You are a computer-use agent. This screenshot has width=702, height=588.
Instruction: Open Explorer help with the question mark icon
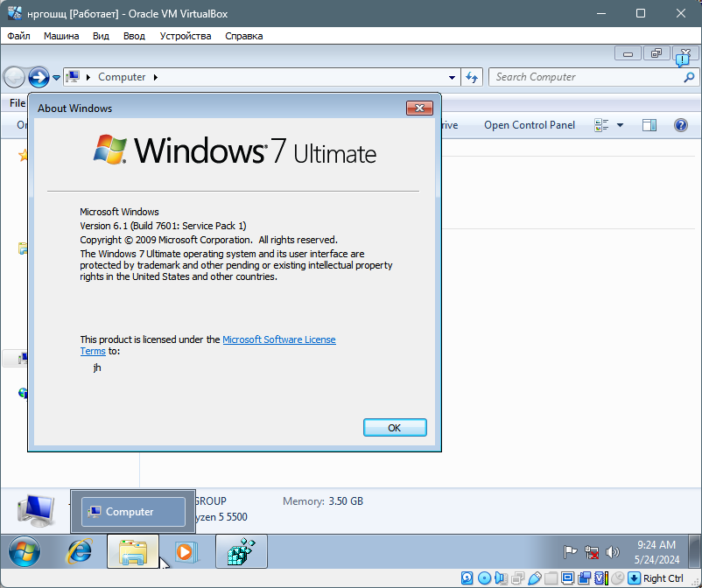680,125
